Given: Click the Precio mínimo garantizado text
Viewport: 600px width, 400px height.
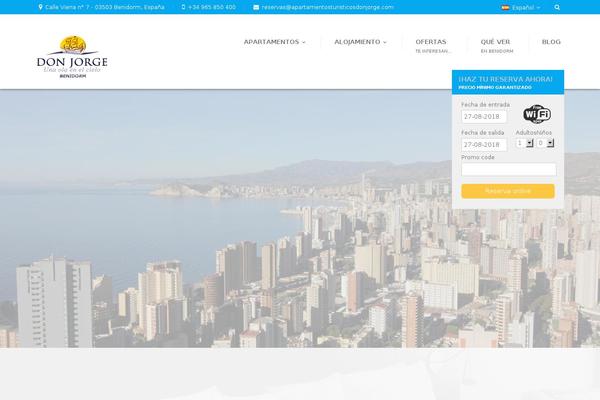Looking at the screenshot, I should [495, 88].
